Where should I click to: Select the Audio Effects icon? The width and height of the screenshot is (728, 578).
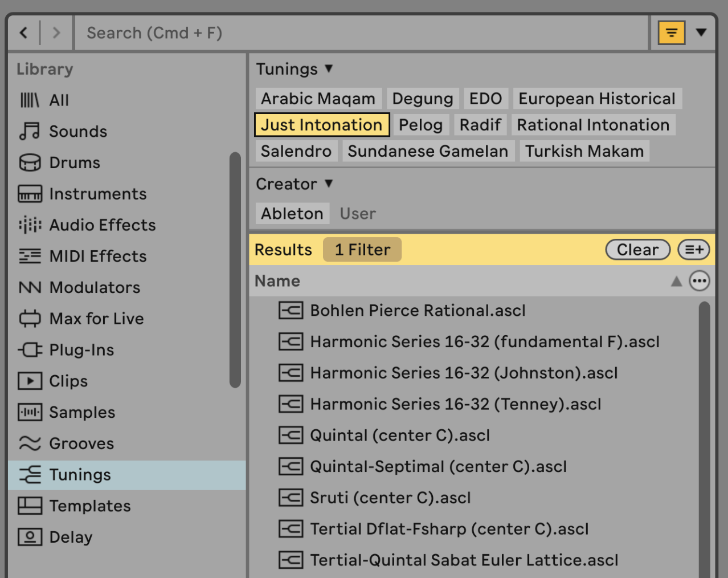[30, 225]
